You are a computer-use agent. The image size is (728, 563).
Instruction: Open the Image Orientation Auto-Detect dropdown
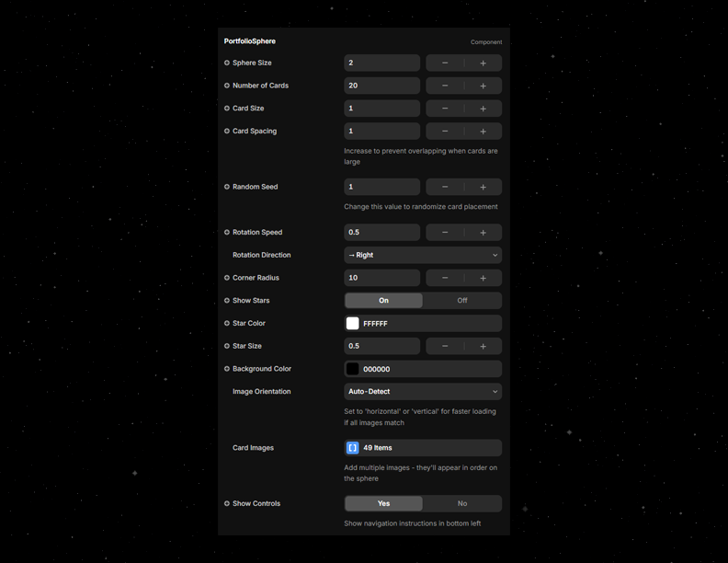(423, 392)
